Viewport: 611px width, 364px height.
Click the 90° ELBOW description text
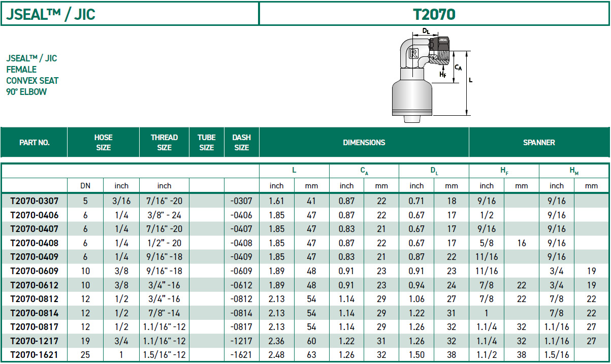[x=26, y=92]
